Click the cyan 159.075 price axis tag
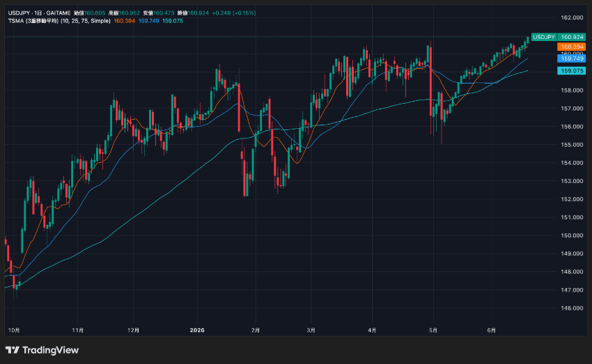The image size is (592, 364). (x=572, y=70)
